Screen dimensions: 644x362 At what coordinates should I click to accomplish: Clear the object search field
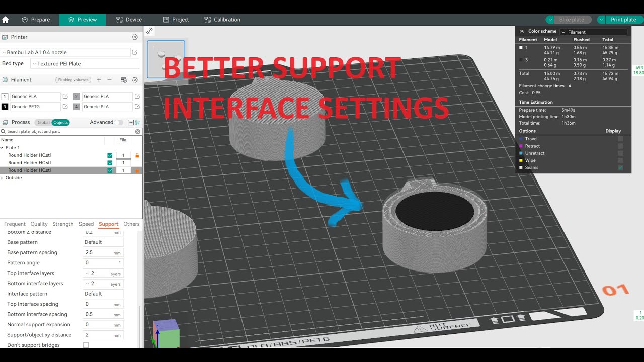138,132
